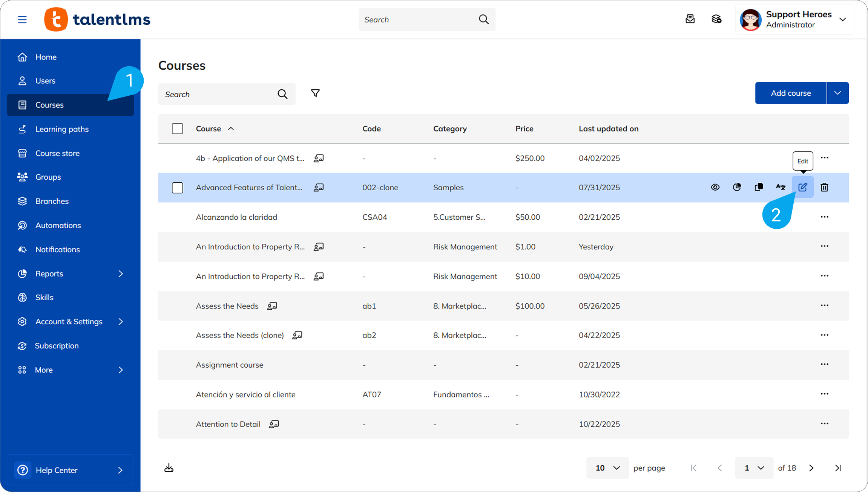Go to Automations in the sidebar
The image size is (868, 492).
coord(58,225)
